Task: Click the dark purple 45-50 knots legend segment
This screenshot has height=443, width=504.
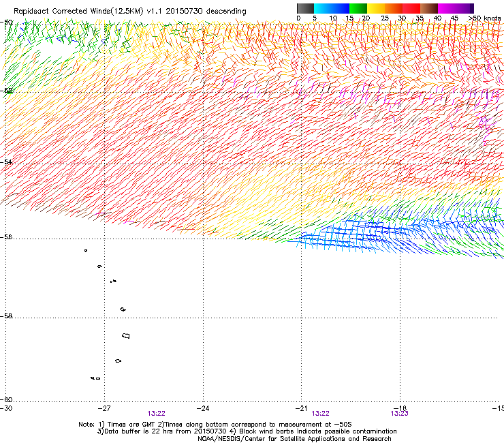Action: click(464, 8)
